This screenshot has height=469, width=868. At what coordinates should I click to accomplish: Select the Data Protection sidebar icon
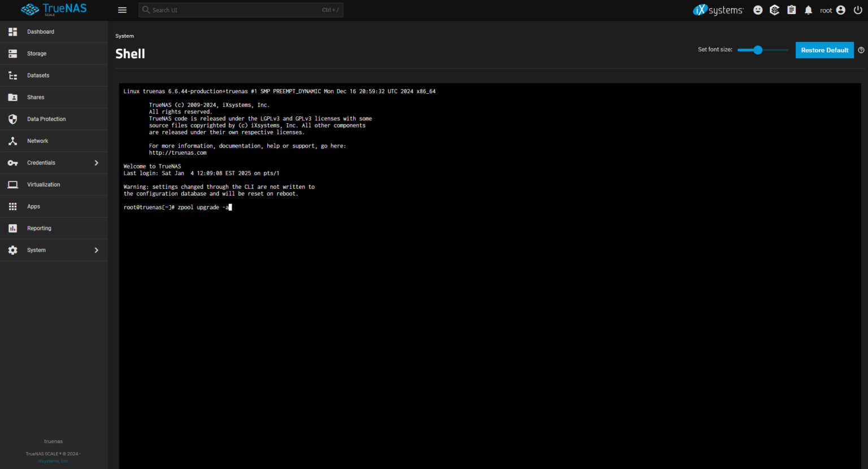tap(12, 119)
